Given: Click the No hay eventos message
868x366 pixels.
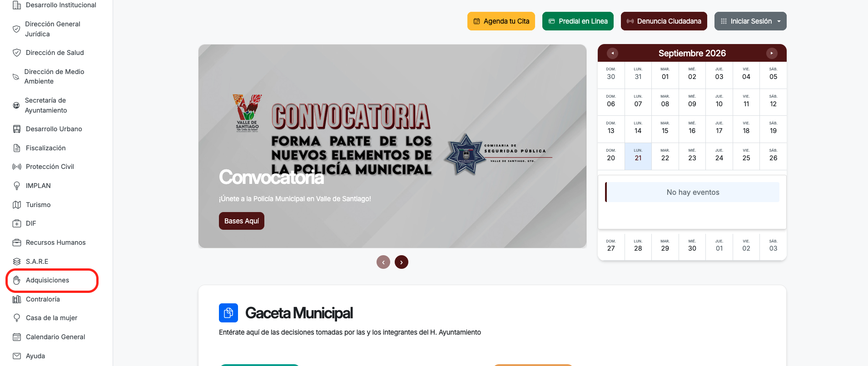Looking at the screenshot, I should click(693, 192).
